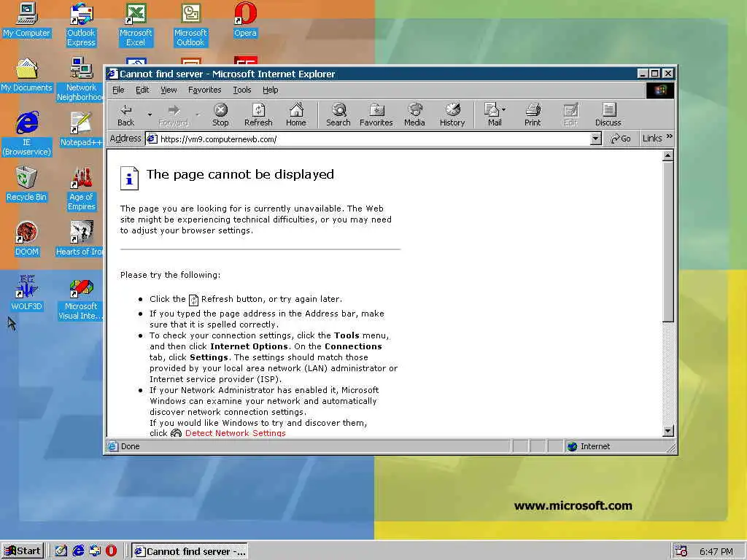Open the Back button history dropdown arrow
The height and width of the screenshot is (560, 747).
(x=150, y=114)
